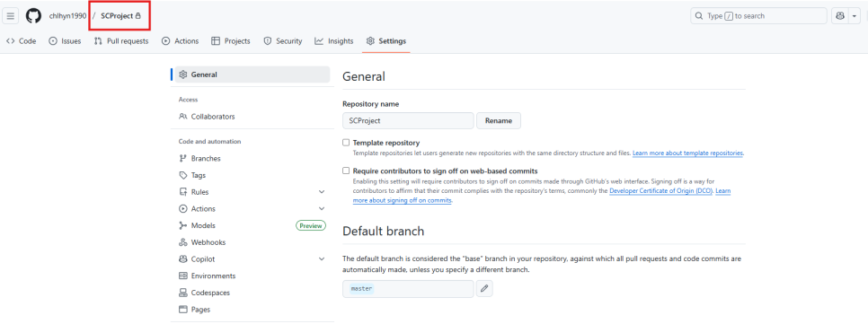
Task: Click the master default branch field
Action: point(408,289)
